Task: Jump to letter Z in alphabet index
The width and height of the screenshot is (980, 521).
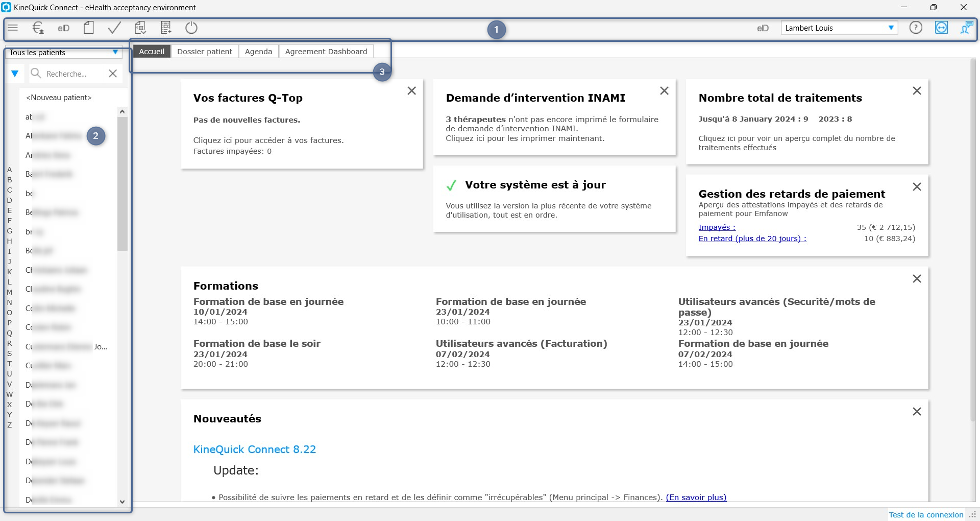Action: tap(9, 425)
